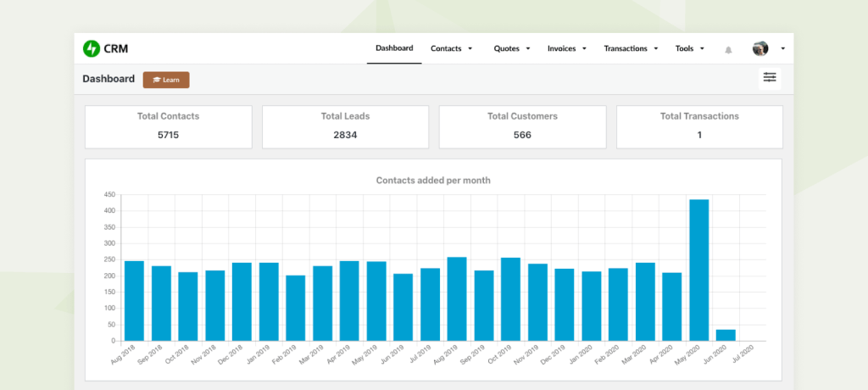Screen dimensions: 868x390
Task: Open the Total Customers card
Action: (x=522, y=127)
